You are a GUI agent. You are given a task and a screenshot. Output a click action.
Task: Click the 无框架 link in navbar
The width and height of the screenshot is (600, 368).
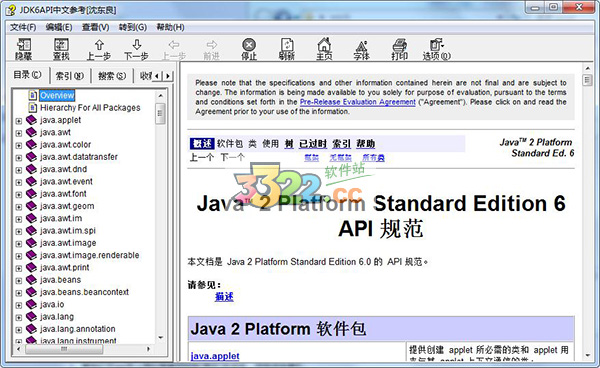(x=341, y=158)
